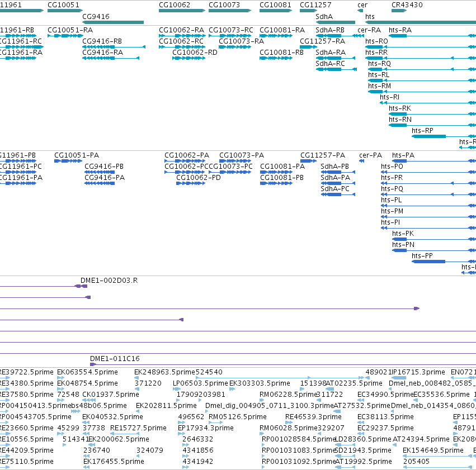This screenshot has height=470, width=476.
Task: Select transcript CG10051-RA
Action: [70, 30]
